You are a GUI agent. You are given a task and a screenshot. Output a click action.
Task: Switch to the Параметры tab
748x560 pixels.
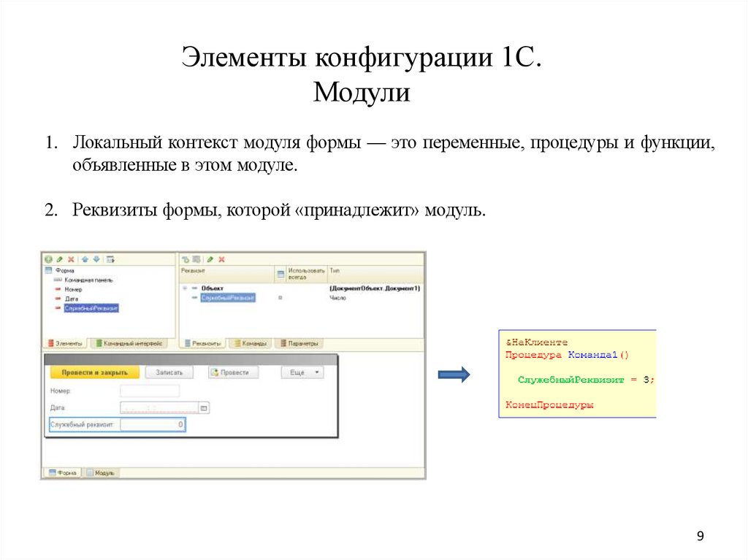(299, 343)
